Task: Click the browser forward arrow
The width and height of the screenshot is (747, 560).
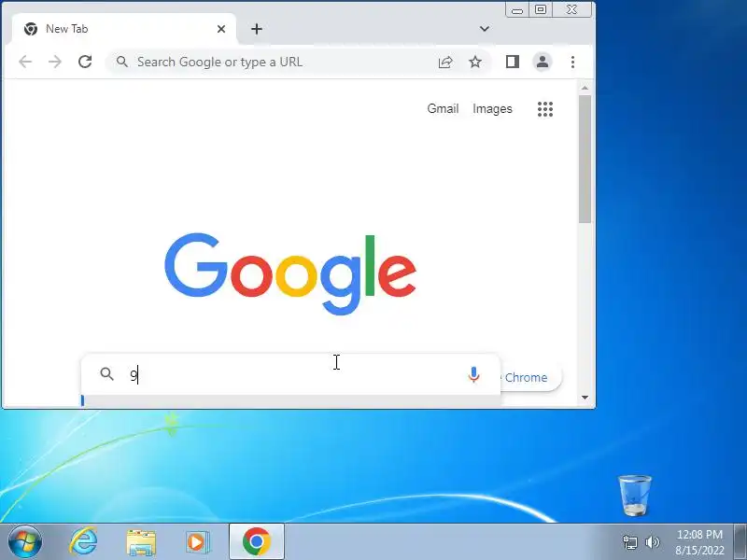Action: (x=55, y=62)
